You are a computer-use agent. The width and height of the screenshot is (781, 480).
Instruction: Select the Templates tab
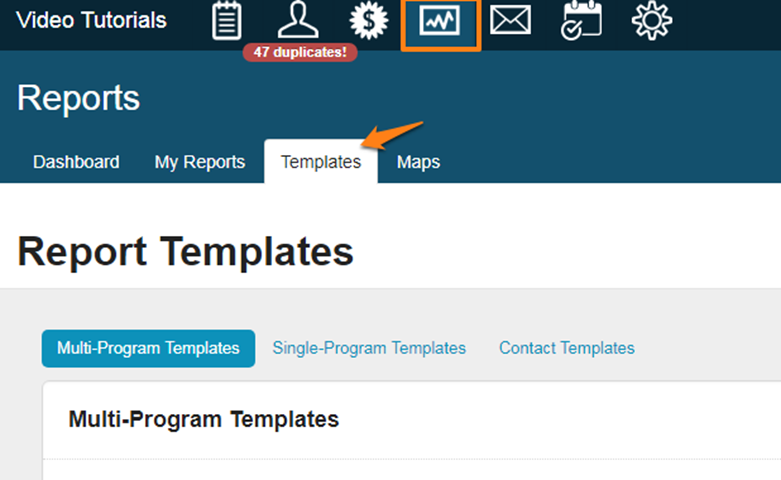click(321, 162)
